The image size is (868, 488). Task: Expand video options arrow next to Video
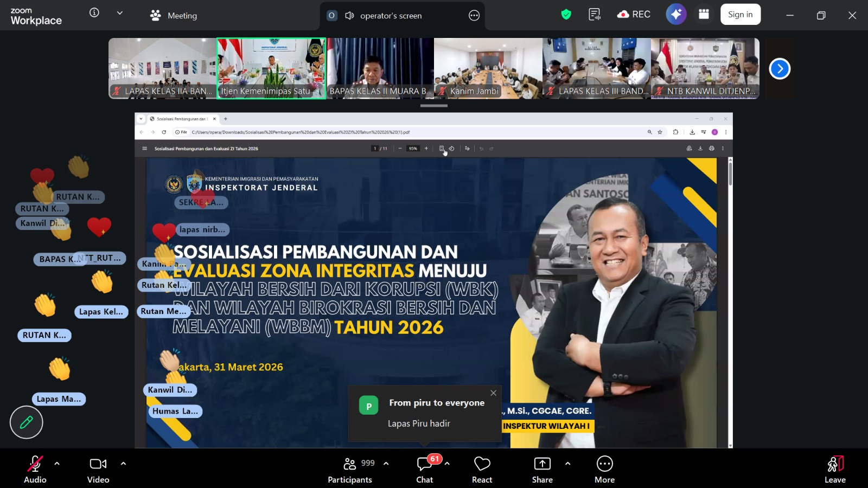coord(123,464)
